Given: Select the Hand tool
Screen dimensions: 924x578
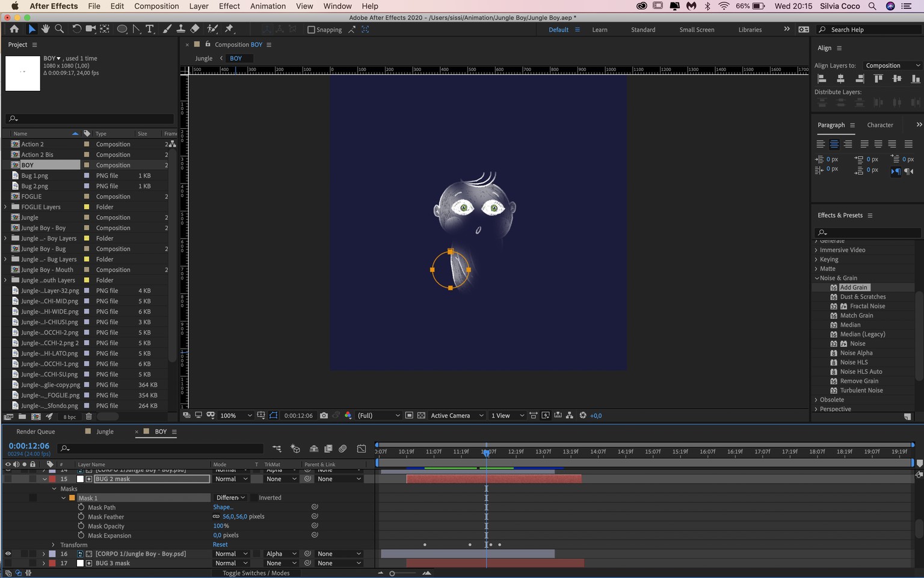Looking at the screenshot, I should [45, 29].
